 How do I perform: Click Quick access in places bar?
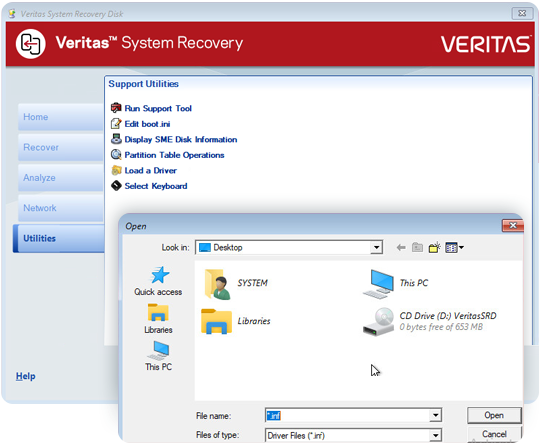point(158,281)
